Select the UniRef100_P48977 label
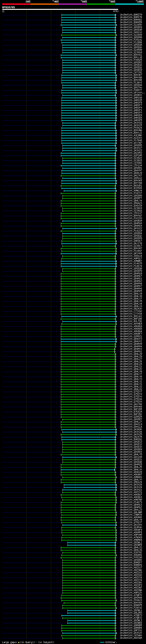Viewport: 146px width, 644px height. tap(131, 90)
